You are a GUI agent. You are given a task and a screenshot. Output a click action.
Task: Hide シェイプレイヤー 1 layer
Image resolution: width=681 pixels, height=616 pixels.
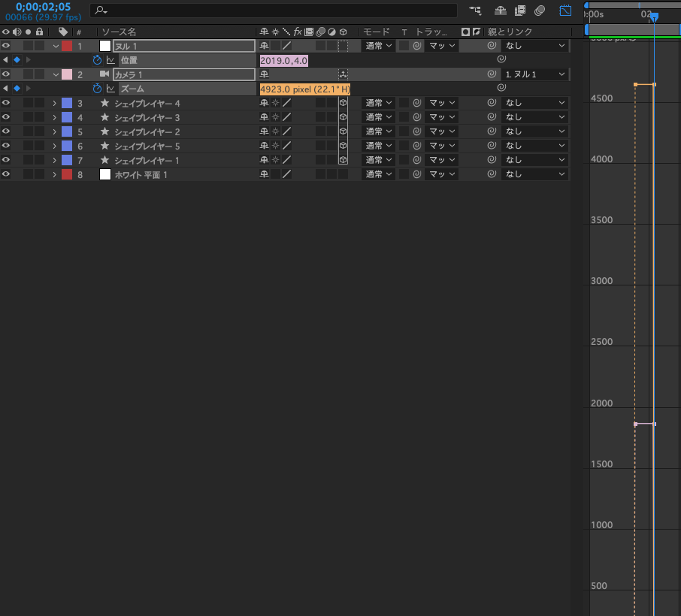[x=6, y=160]
